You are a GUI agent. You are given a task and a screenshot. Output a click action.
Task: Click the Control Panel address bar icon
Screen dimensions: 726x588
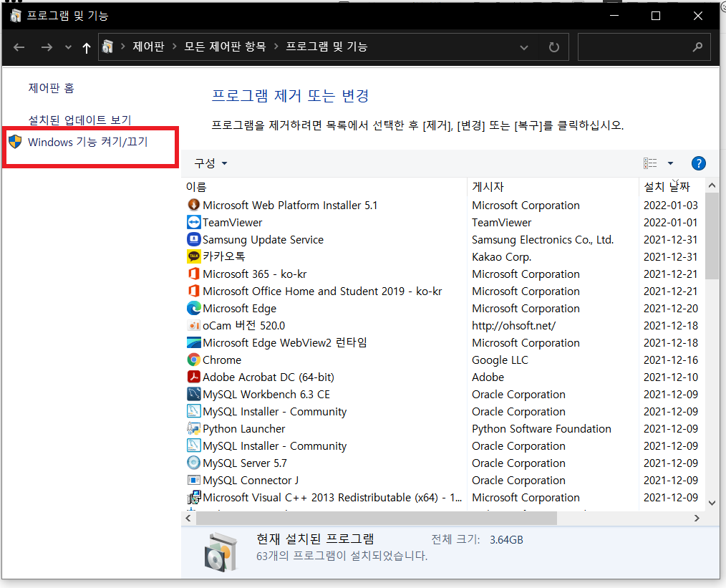(x=108, y=47)
